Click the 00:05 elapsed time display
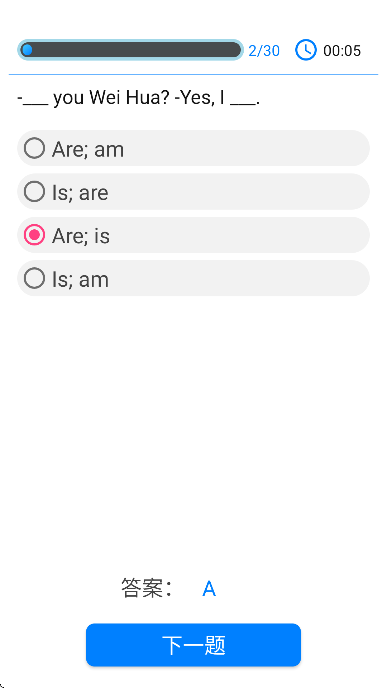Screen dimensions: 387x688 coord(342,51)
